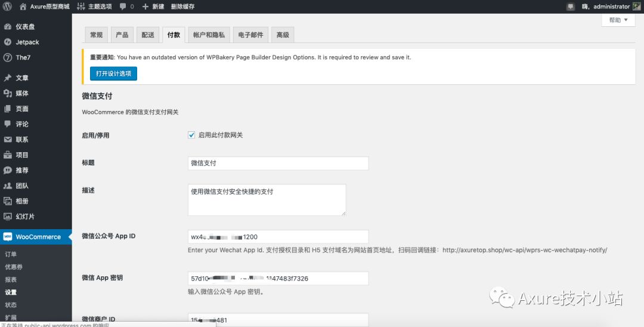Click the 幻灯片 slideshow icon
This screenshot has height=327, width=644.
pos(7,217)
